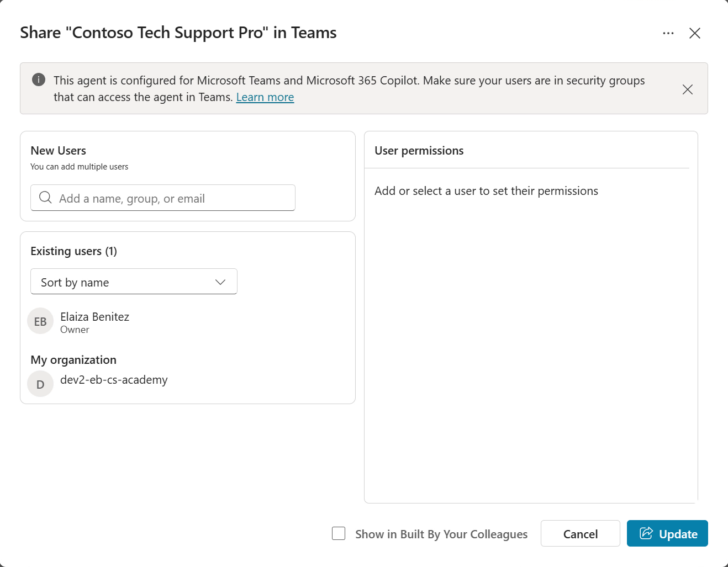The image size is (728, 567).
Task: Open the more options ellipsis menu
Action: tap(668, 33)
